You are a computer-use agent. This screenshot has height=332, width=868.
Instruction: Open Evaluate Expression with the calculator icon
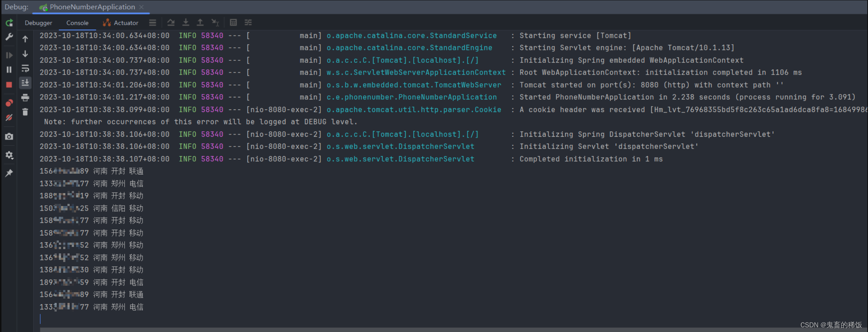point(233,23)
